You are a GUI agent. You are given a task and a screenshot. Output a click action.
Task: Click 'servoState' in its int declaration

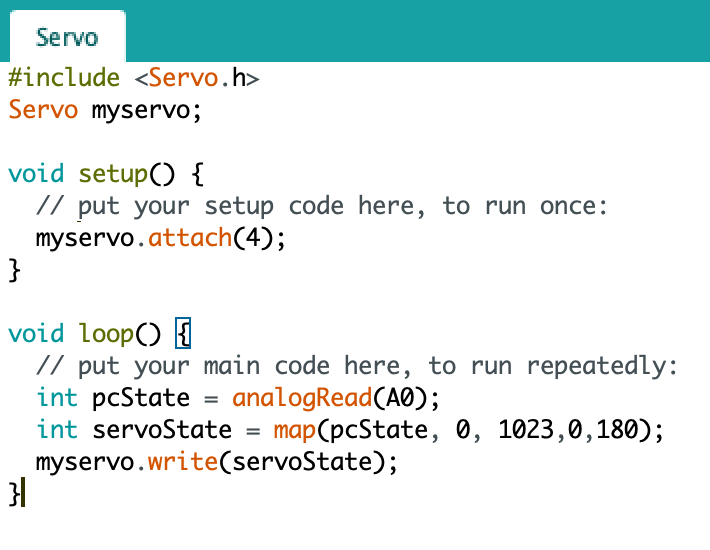(x=162, y=430)
